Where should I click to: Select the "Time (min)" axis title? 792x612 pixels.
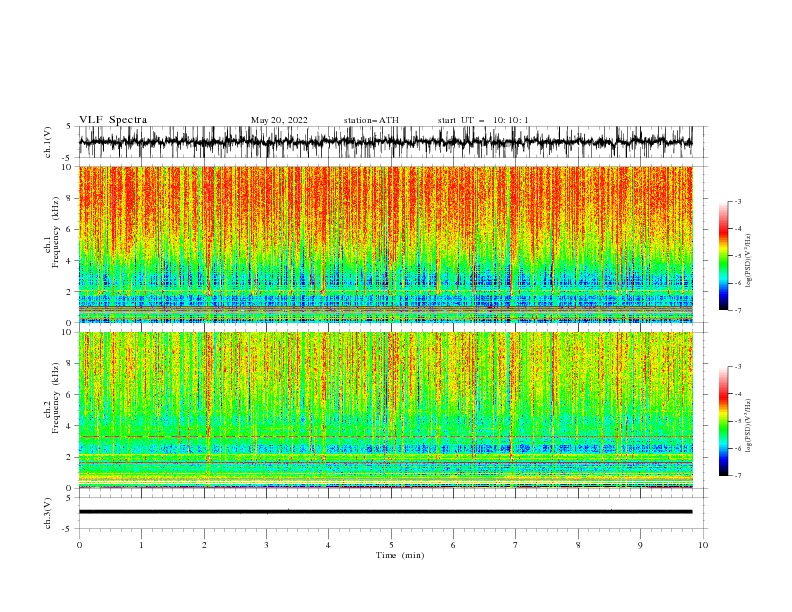point(400,555)
